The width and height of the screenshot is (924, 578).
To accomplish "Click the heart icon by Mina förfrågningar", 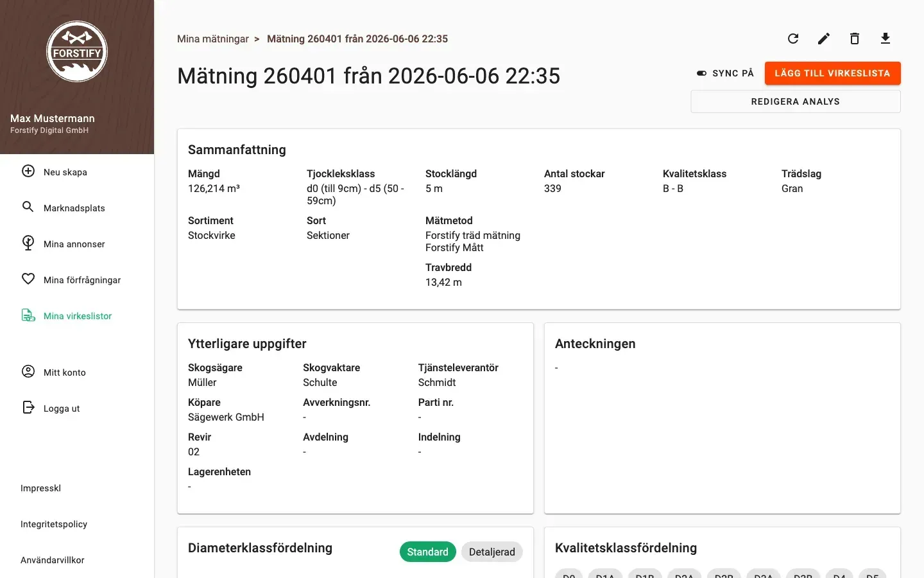I will [x=28, y=279].
